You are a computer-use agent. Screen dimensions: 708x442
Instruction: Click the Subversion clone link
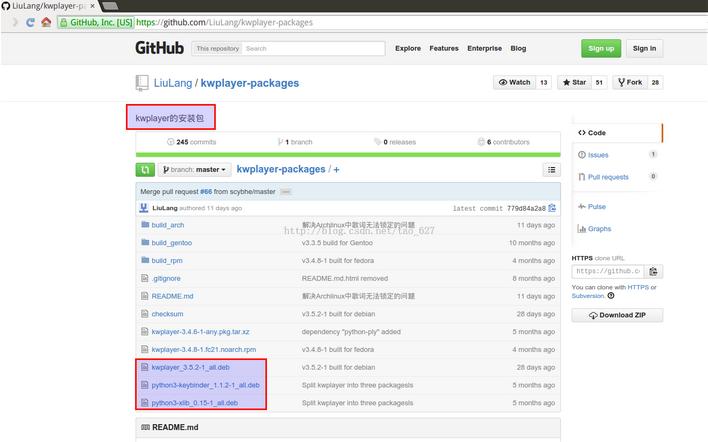coord(588,296)
